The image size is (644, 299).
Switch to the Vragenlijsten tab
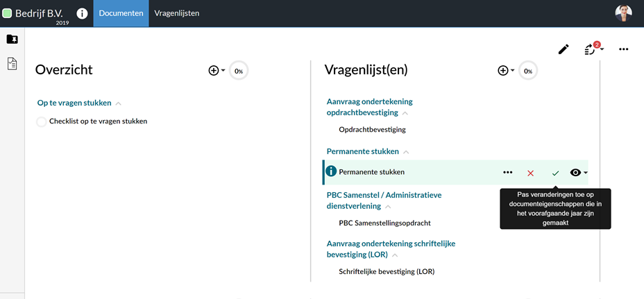177,13
